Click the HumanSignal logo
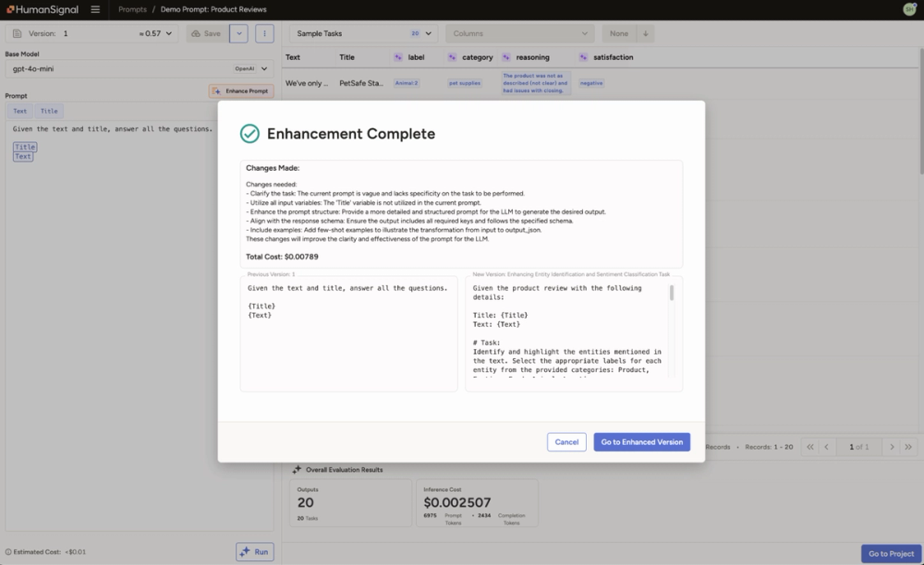 tap(43, 9)
